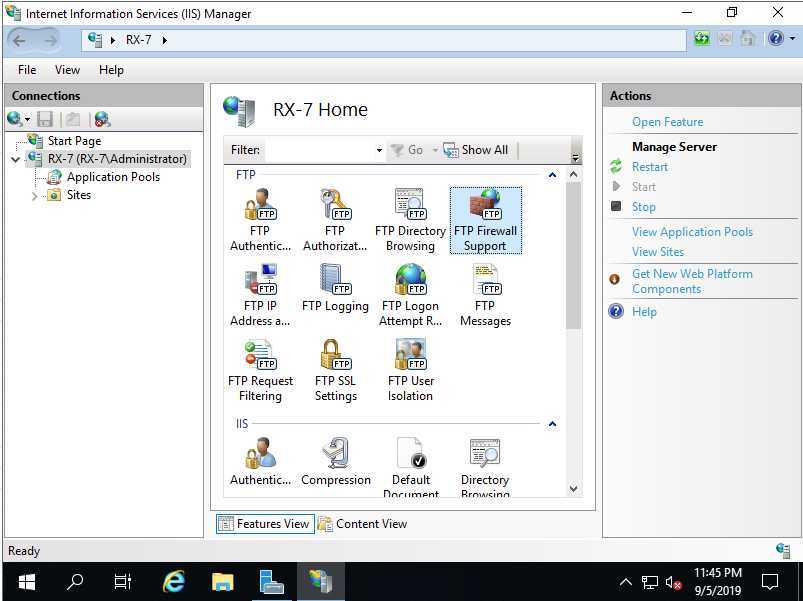
Task: Select Start Page in Connections tree
Action: coord(74,141)
